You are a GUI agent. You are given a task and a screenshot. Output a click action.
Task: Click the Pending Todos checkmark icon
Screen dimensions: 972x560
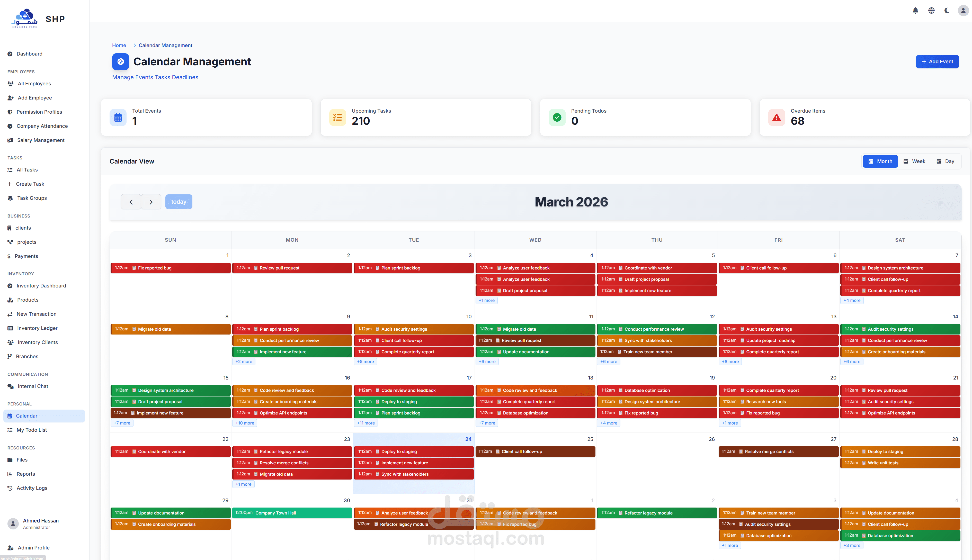click(x=557, y=118)
